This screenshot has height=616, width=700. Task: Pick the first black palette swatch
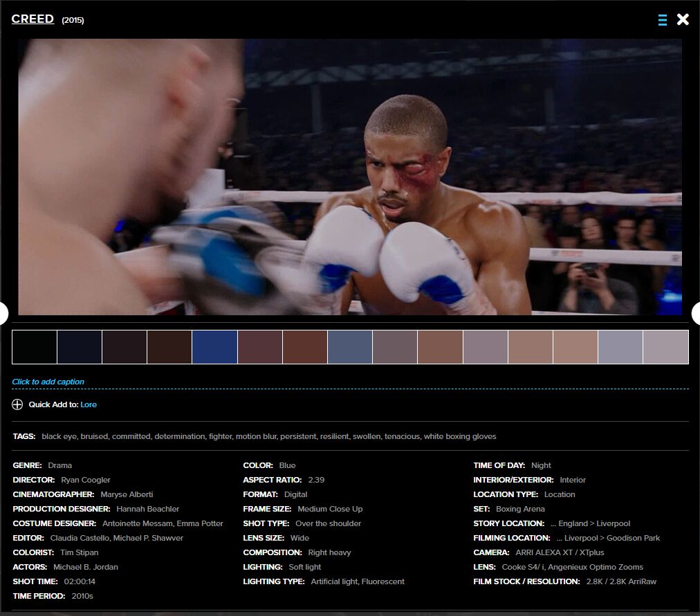coord(35,347)
